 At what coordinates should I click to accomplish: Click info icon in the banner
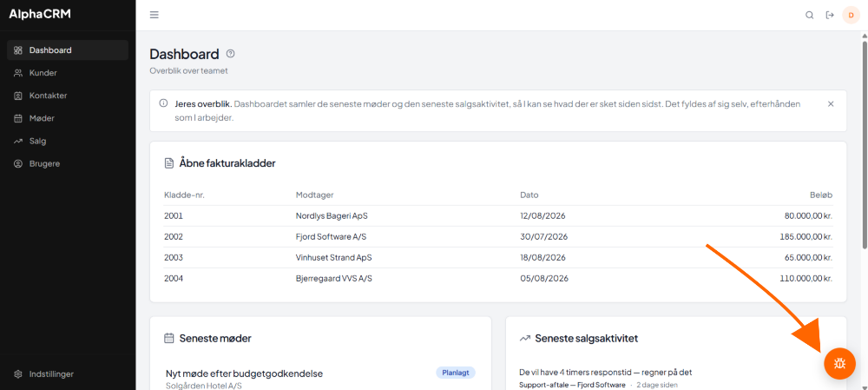click(x=163, y=103)
